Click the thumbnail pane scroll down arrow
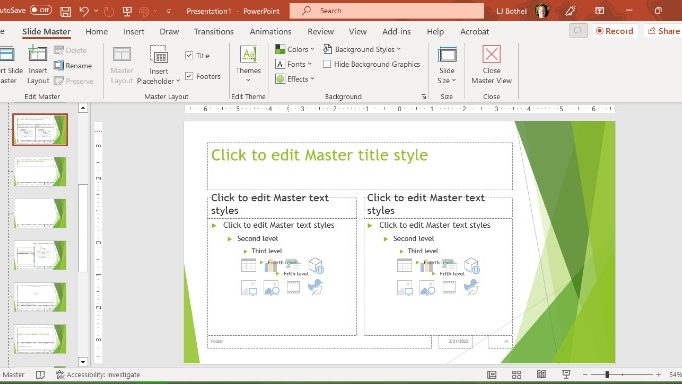Viewport: 682px width, 384px height. tap(83, 361)
